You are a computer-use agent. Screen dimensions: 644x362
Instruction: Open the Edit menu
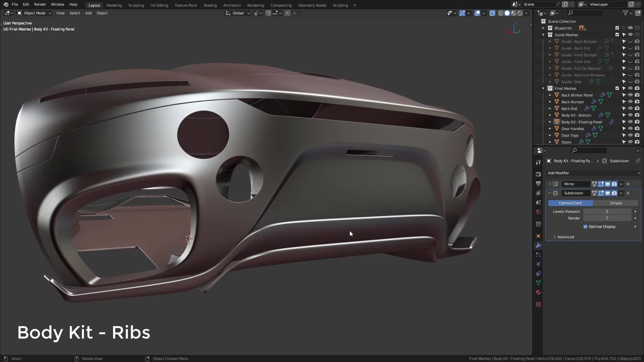[26, 5]
